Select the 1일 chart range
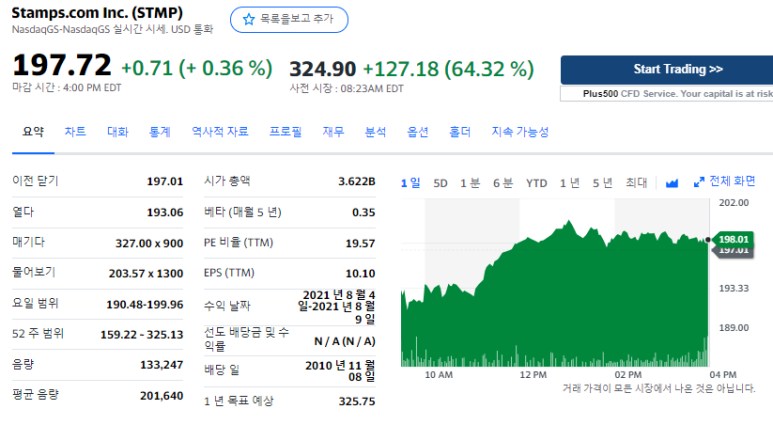Screen dimensions: 773x425 click(x=410, y=183)
